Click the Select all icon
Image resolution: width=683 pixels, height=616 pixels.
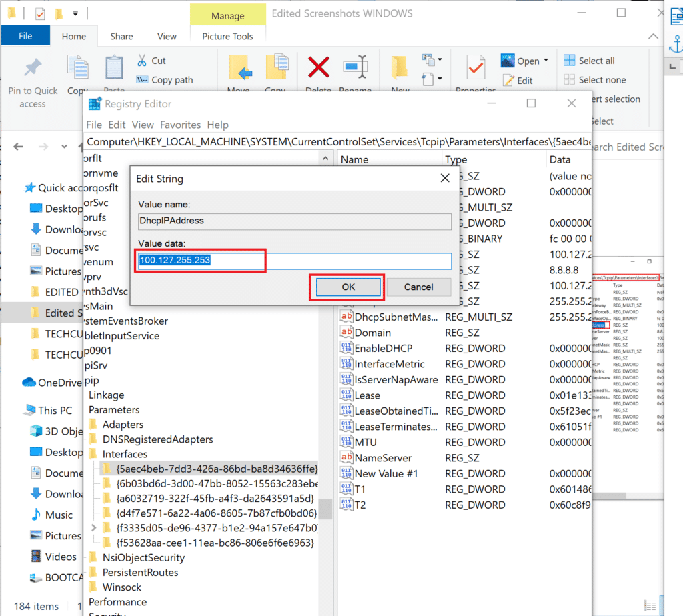[569, 61]
